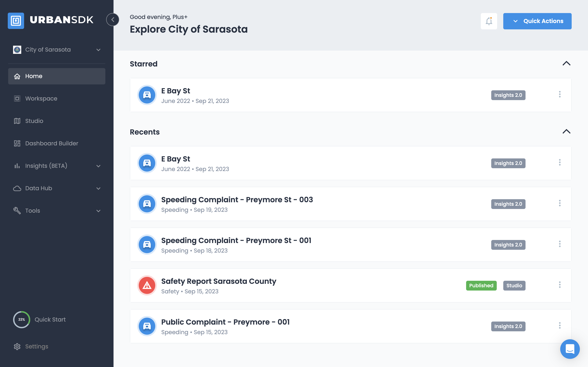The width and height of the screenshot is (588, 367).
Task: Open the chat support bubble
Action: tap(570, 349)
